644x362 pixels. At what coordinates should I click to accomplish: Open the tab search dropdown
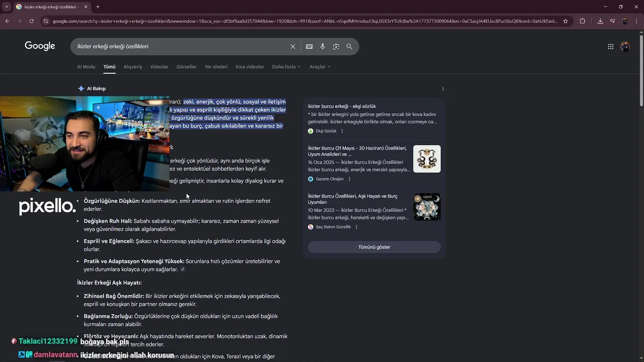7,7
